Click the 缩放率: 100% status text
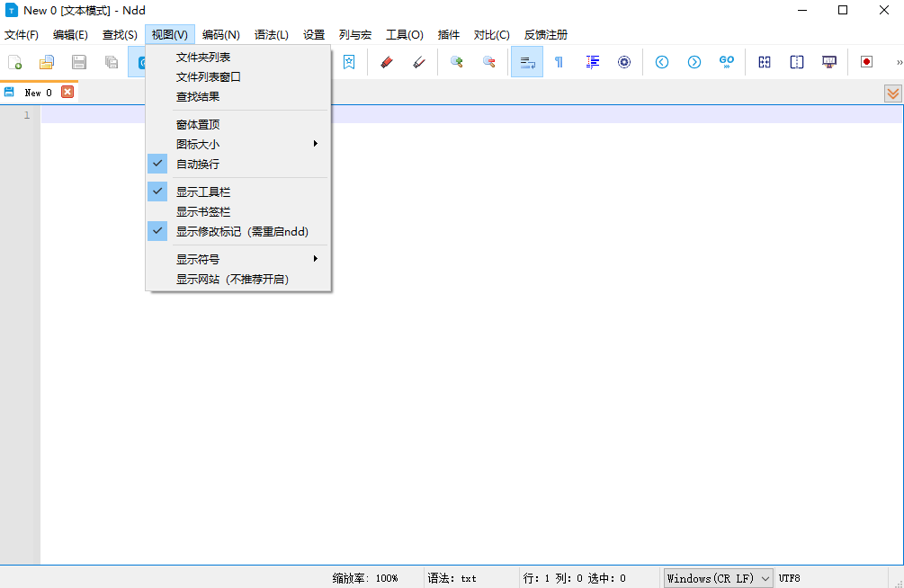The image size is (904, 588). [x=365, y=578]
